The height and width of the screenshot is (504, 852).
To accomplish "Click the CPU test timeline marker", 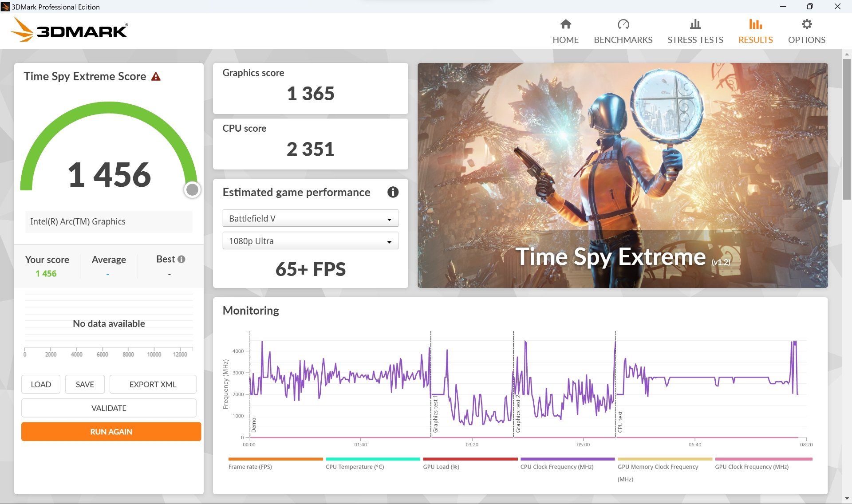I will (x=620, y=422).
